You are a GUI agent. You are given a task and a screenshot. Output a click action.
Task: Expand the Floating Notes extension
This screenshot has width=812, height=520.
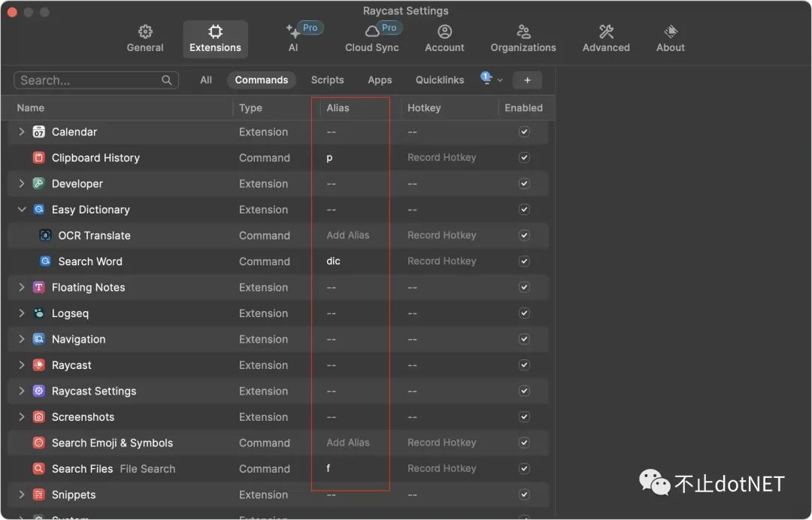[21, 287]
